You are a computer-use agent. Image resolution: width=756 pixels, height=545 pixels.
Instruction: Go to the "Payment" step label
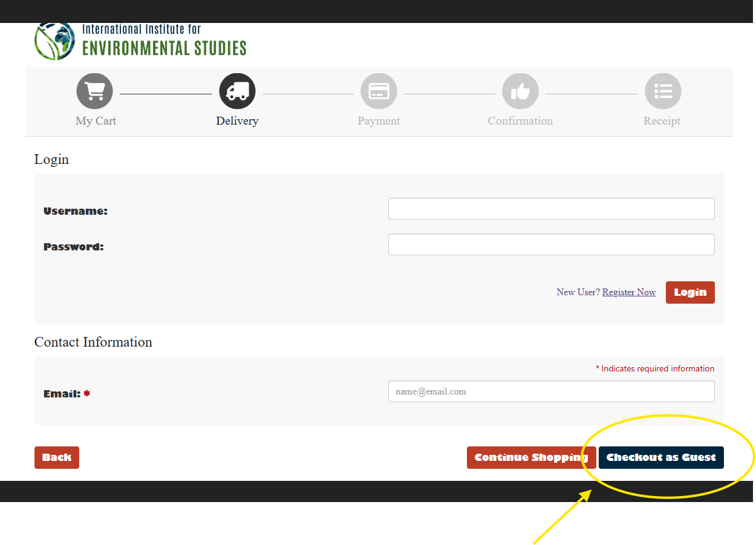tap(379, 121)
